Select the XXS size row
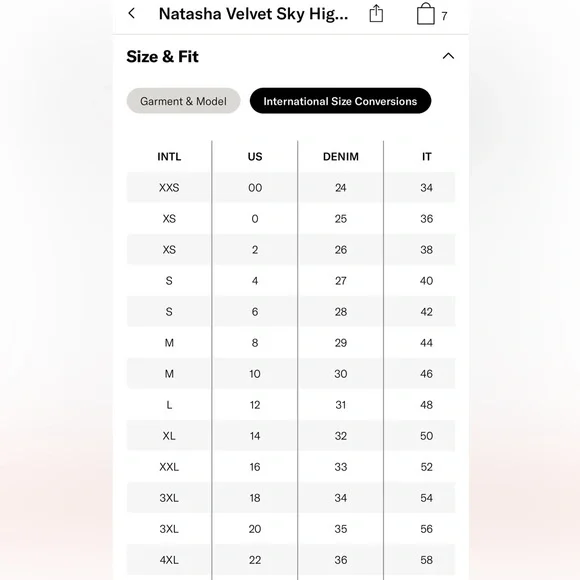Screen dimensions: 580x580 291,188
